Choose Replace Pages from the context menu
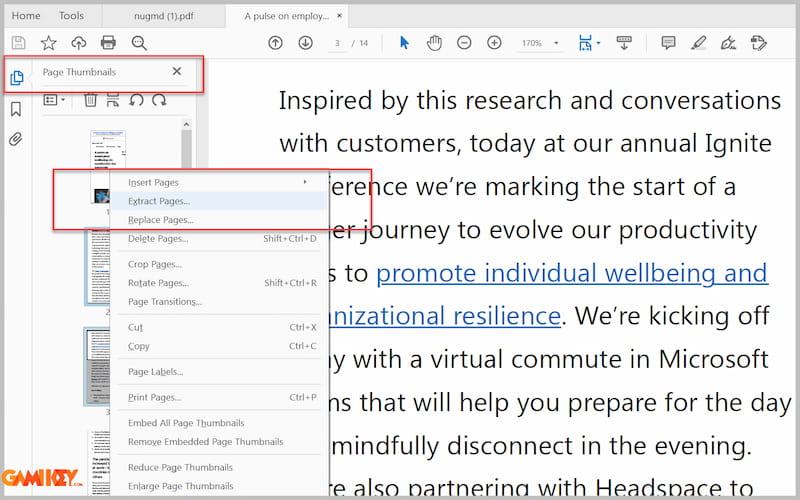This screenshot has width=800, height=500. 219,220
